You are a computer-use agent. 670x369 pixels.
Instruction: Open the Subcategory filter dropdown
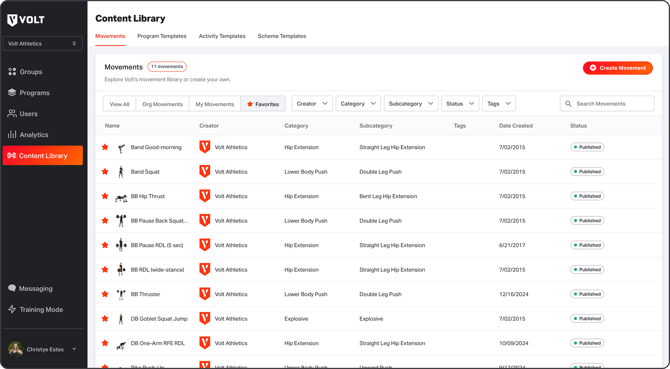click(411, 104)
